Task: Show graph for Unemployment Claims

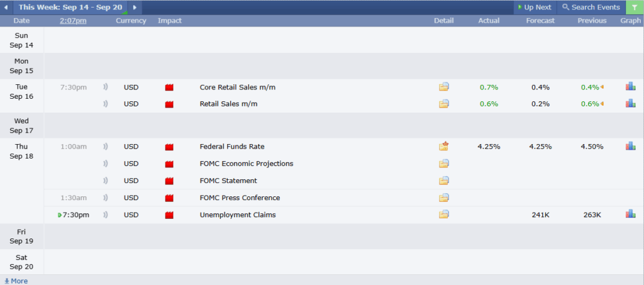Action: [630, 215]
